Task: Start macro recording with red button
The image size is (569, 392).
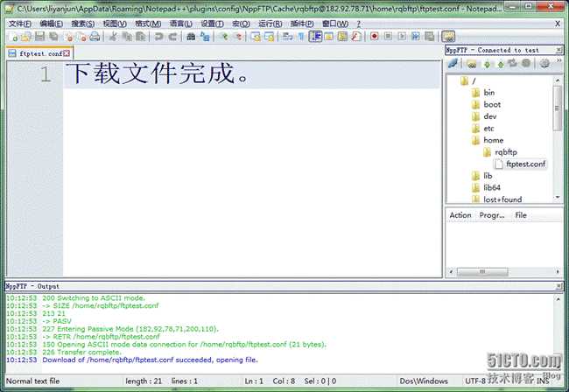Action: [x=375, y=37]
